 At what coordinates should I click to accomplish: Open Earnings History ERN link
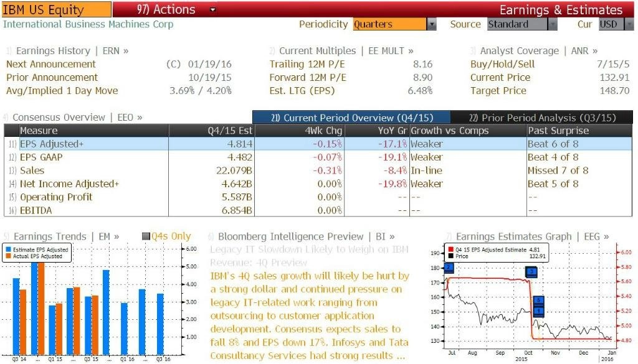point(72,51)
